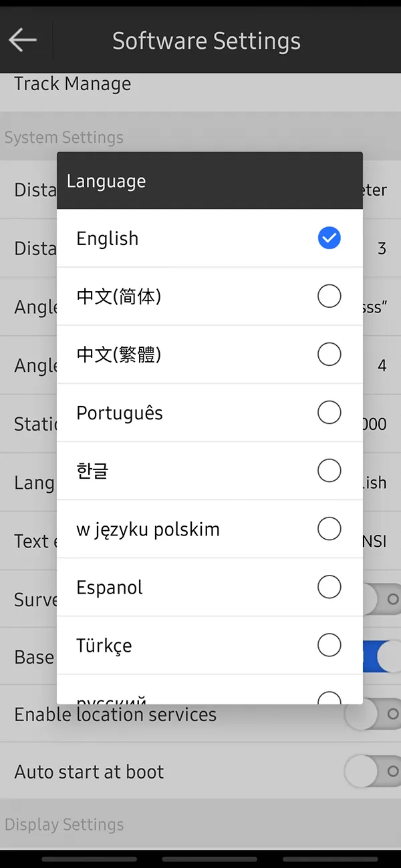Select Korean 한글 radio button
This screenshot has width=401, height=868.
(329, 471)
